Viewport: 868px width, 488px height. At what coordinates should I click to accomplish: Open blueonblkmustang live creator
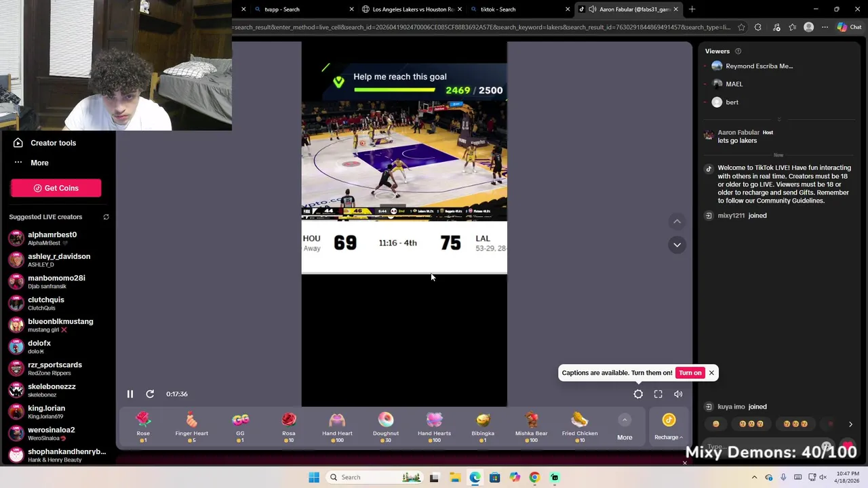coord(57,325)
